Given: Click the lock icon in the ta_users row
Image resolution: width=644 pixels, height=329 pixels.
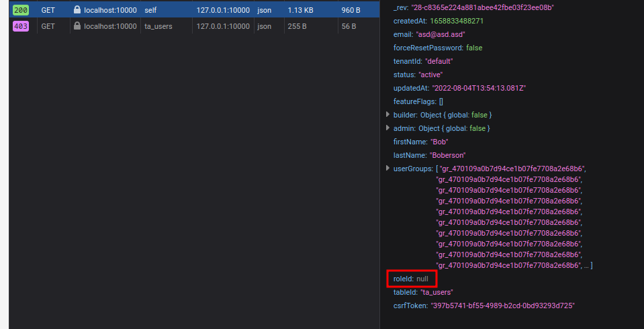Looking at the screenshot, I should tap(77, 26).
